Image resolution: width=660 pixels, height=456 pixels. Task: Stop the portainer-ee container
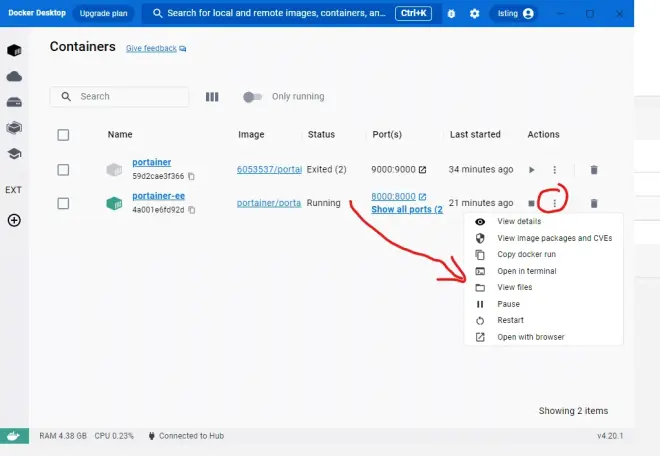[531, 203]
